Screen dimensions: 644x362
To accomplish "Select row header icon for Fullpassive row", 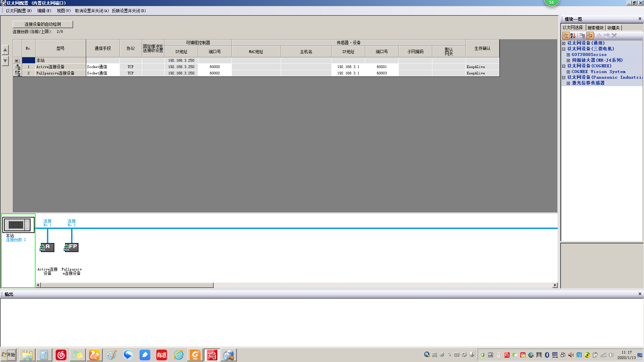I will tap(17, 73).
